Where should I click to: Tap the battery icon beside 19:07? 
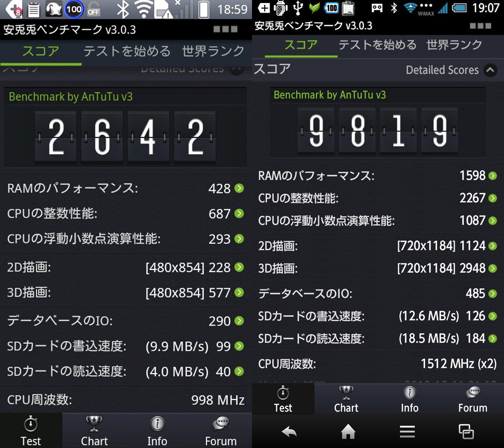pos(459,8)
